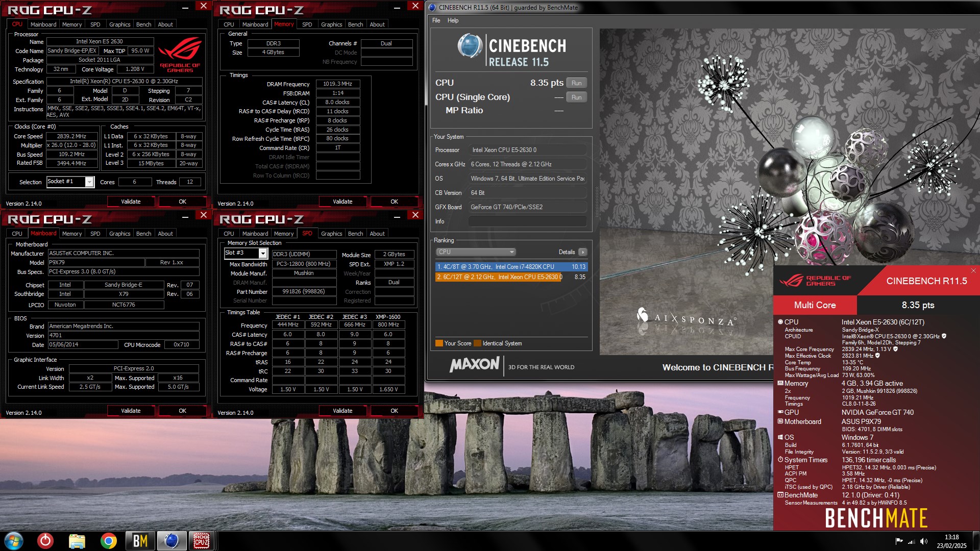Click the XMP-1600 column header in Timings Table
The height and width of the screenshot is (551, 980).
[x=388, y=317]
